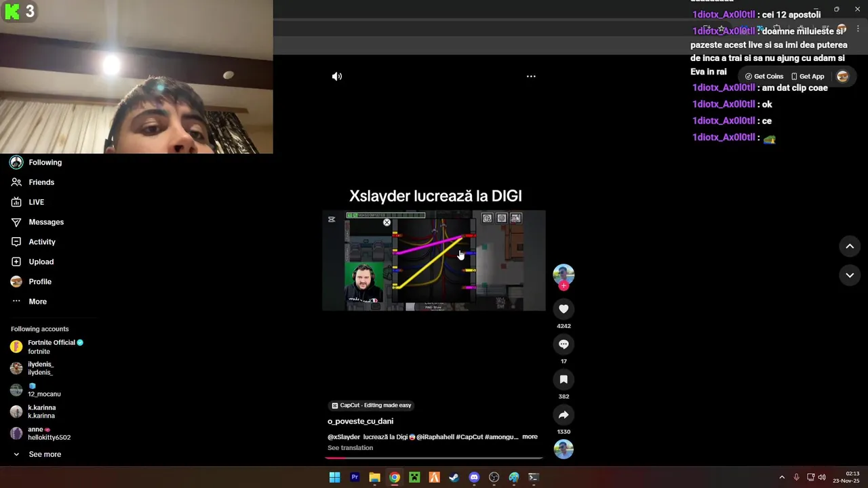The width and height of the screenshot is (868, 488).
Task: Go to the previous video with the up chevron
Action: click(x=850, y=247)
